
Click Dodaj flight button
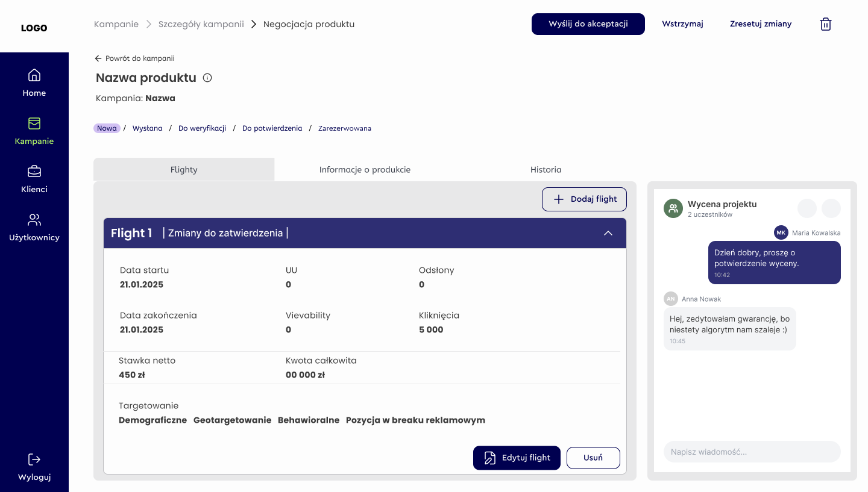(x=584, y=199)
